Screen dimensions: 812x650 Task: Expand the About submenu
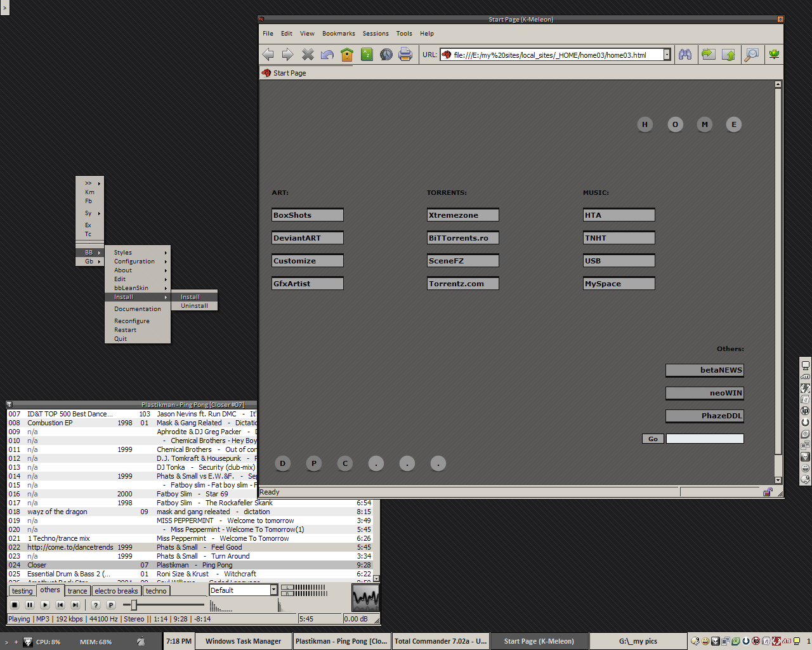click(138, 270)
